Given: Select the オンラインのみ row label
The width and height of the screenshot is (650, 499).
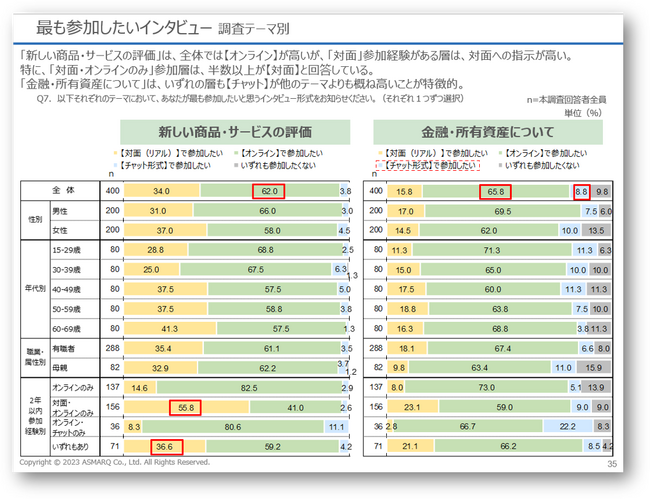Looking at the screenshot, I should point(73,388).
